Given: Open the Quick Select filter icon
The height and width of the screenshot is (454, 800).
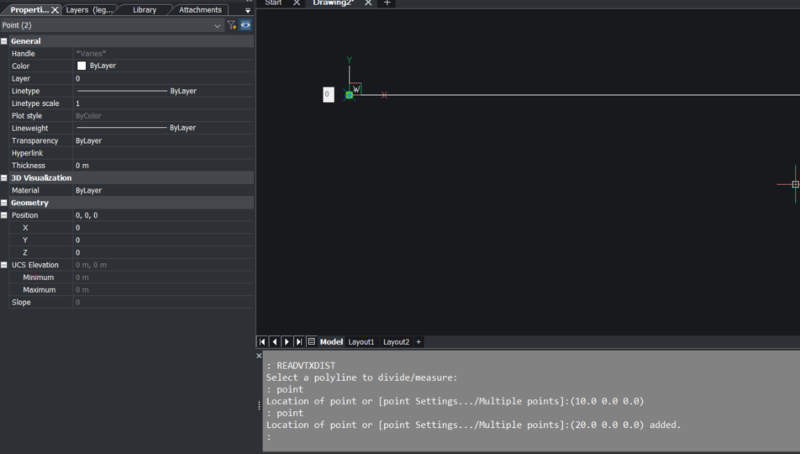Looking at the screenshot, I should pyautogui.click(x=232, y=25).
